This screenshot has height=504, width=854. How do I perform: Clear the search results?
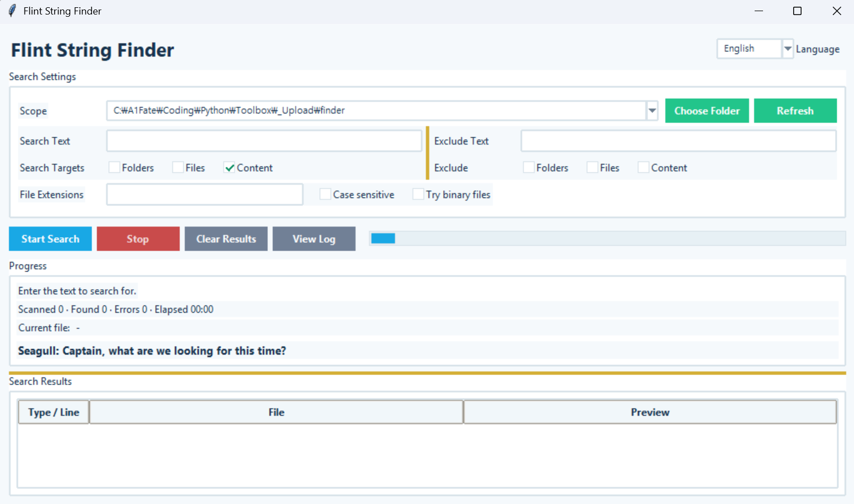point(226,239)
